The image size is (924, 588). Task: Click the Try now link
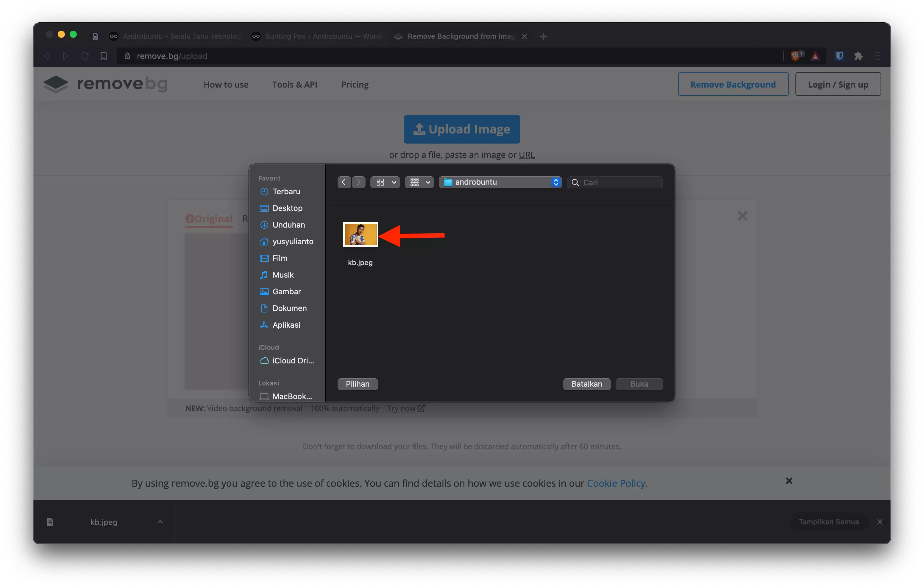401,408
